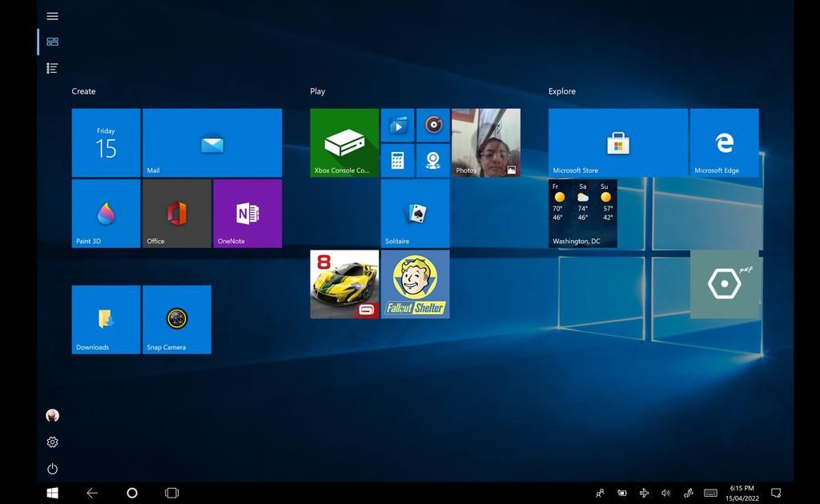Screen dimensions: 820x504
Task: Show the touch keyboard
Action: pyautogui.click(x=711, y=493)
